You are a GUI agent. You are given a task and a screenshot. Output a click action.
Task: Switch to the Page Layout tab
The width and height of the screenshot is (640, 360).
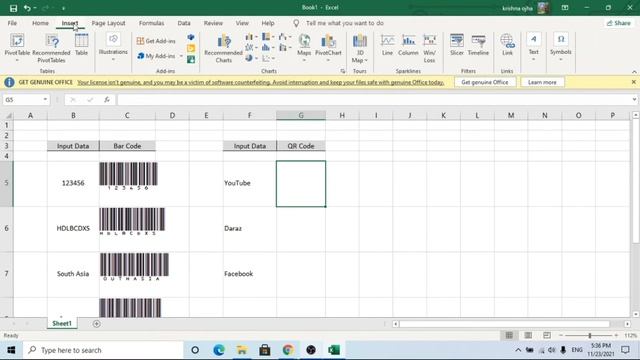coord(108,23)
